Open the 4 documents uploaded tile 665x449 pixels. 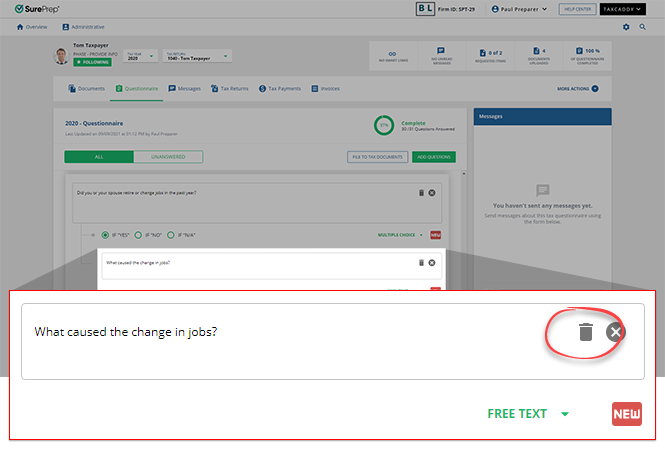pyautogui.click(x=539, y=56)
